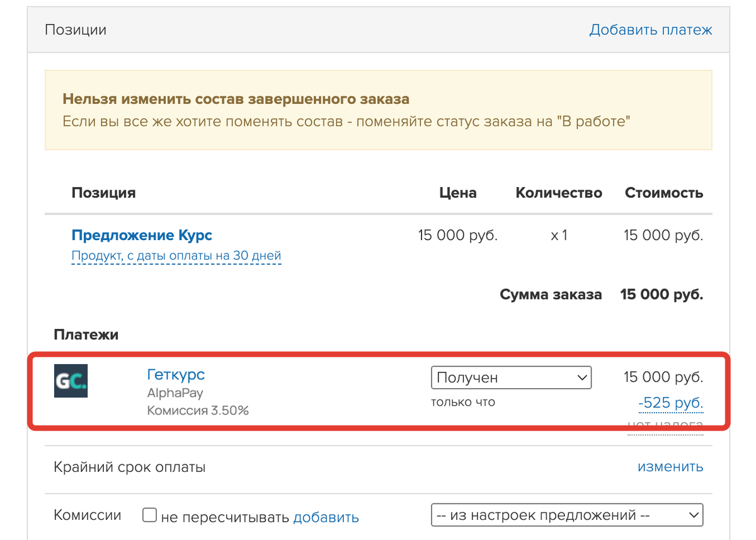The image size is (756, 540).
Task: Click the AlphaPay payment system label
Action: pyautogui.click(x=175, y=393)
